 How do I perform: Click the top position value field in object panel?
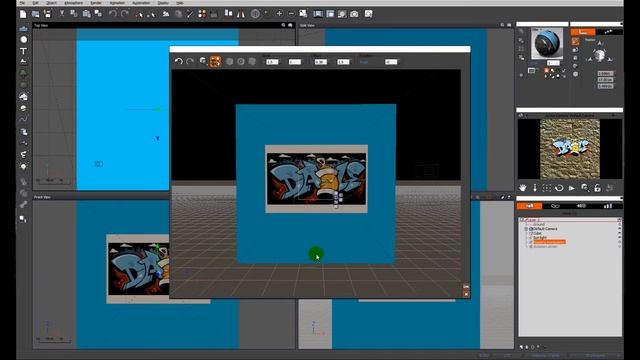[x=605, y=73]
